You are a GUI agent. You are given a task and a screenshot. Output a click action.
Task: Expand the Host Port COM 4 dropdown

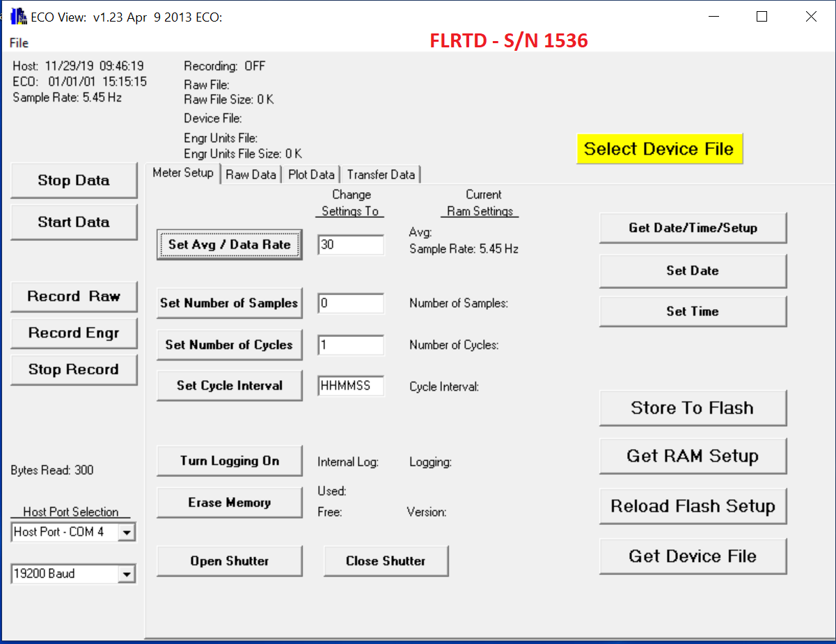[126, 533]
